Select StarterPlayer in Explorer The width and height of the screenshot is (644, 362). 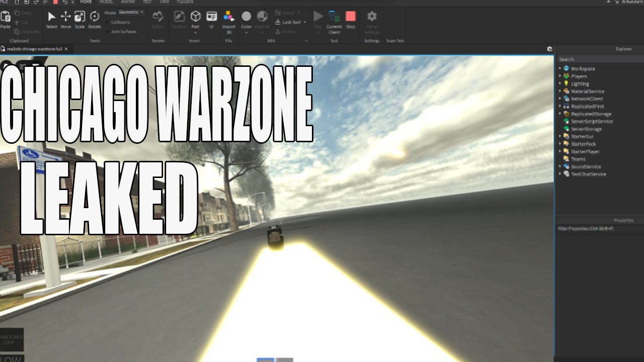[x=585, y=151]
